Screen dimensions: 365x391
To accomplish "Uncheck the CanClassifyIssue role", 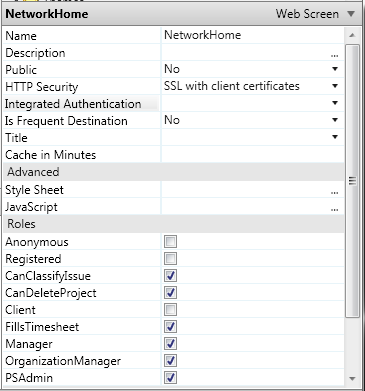I will (170, 276).
